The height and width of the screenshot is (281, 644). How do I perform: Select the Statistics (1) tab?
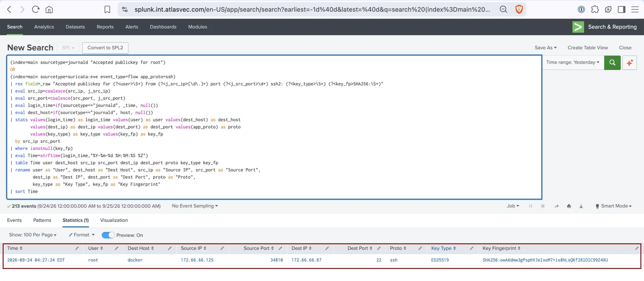pos(76,221)
